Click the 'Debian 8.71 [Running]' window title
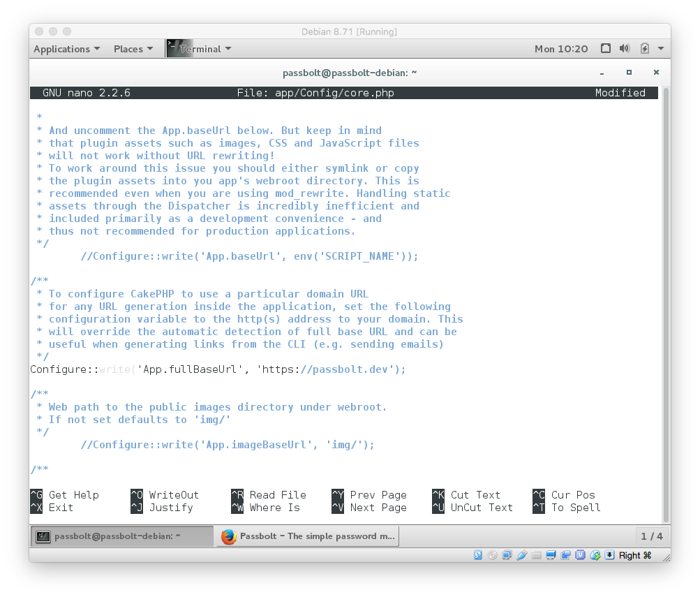Viewport: 700px width, 597px height. pyautogui.click(x=349, y=31)
